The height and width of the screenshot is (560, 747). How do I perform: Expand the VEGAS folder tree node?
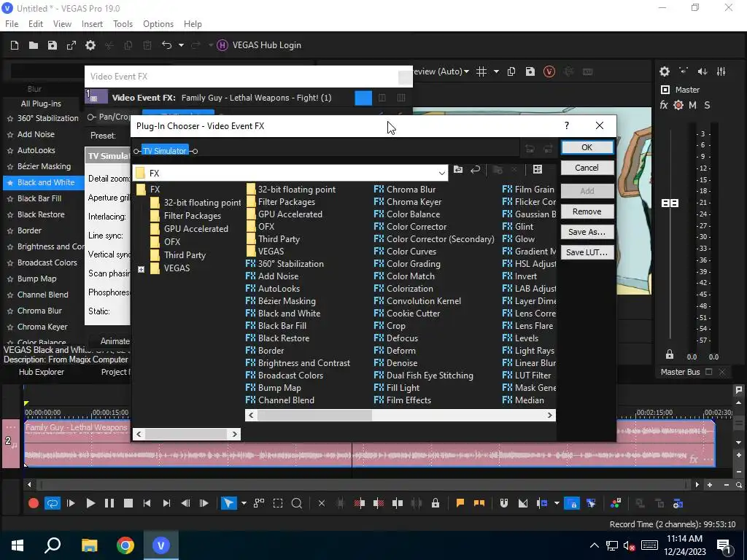[x=141, y=270]
